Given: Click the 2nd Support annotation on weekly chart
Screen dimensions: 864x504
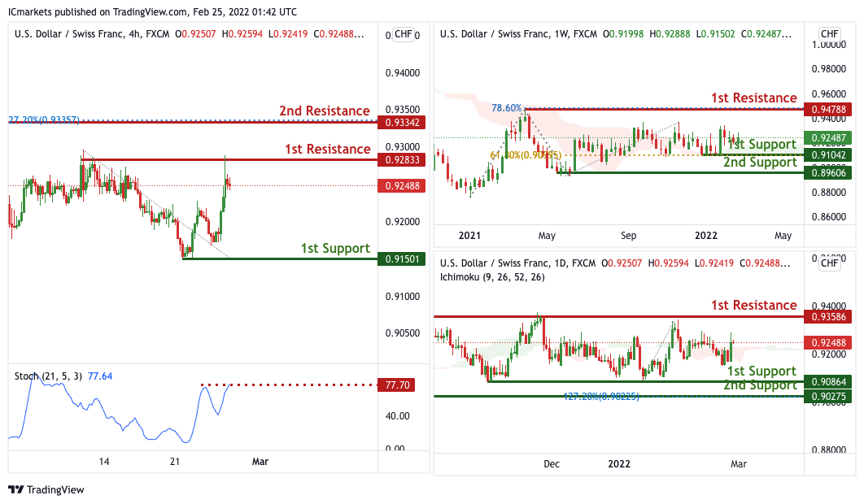Looking at the screenshot, I should click(x=760, y=162).
